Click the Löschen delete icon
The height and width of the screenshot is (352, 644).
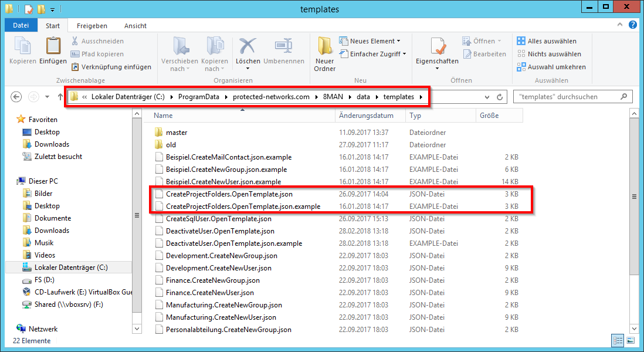(248, 46)
